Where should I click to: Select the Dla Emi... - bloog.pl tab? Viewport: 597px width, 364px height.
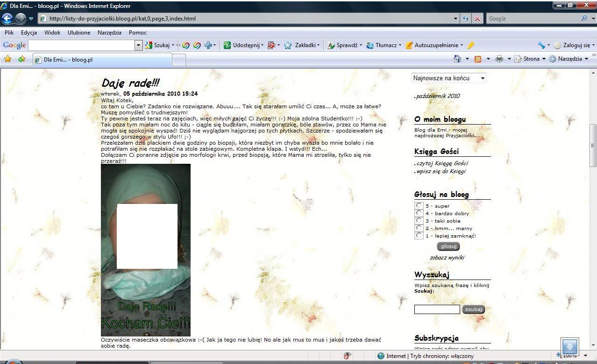pyautogui.click(x=102, y=60)
